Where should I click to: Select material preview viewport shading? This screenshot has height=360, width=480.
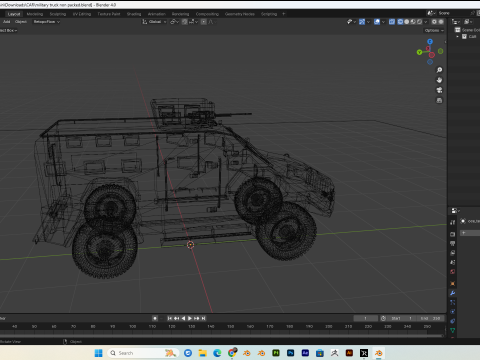click(413, 22)
